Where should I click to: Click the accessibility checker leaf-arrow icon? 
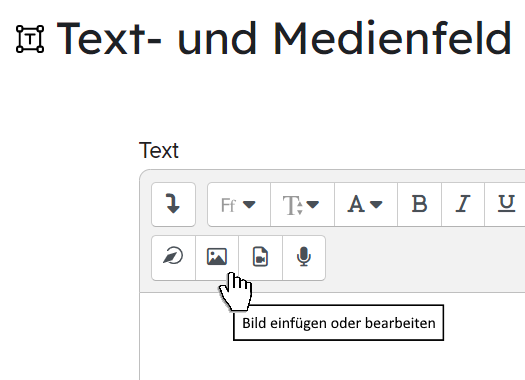[x=173, y=257]
